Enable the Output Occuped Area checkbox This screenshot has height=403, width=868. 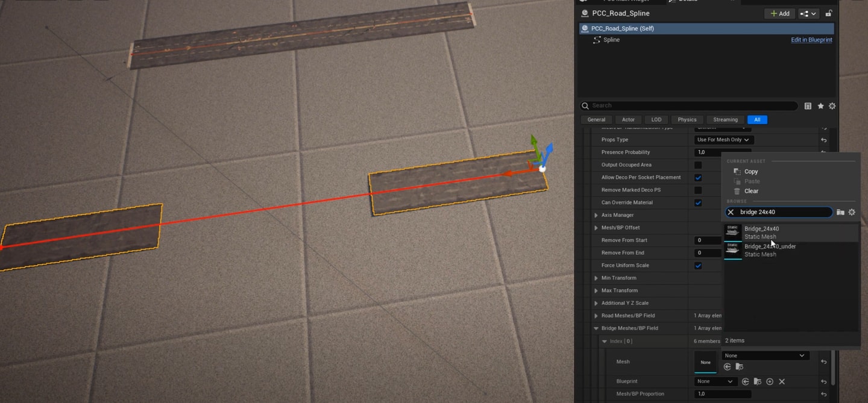[698, 165]
